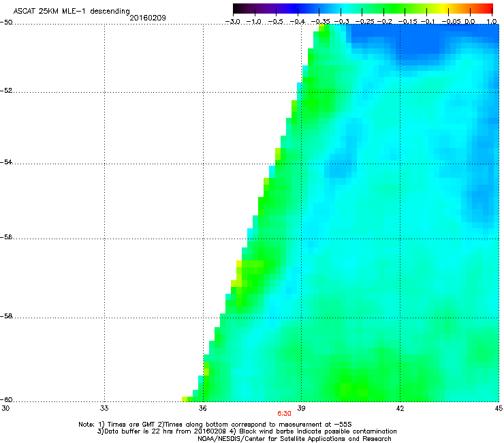504x443 pixels.
Task: Click the red end of the color bar
Action: [488, 9]
